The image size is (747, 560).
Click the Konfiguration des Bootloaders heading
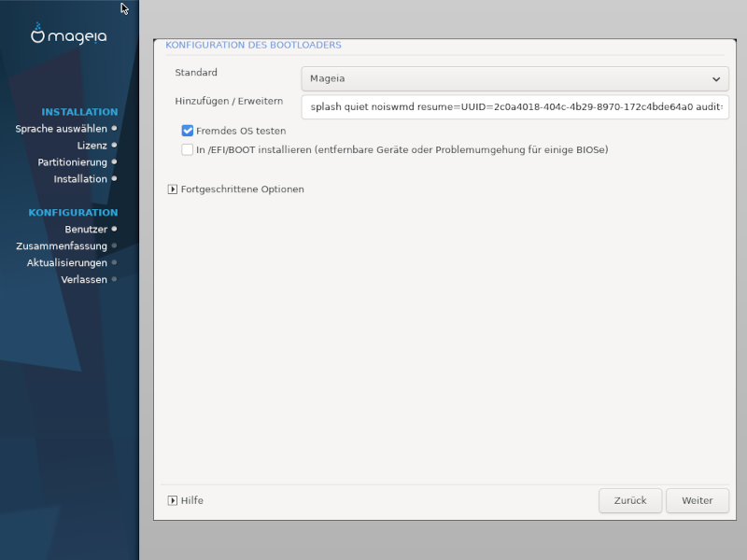253,45
